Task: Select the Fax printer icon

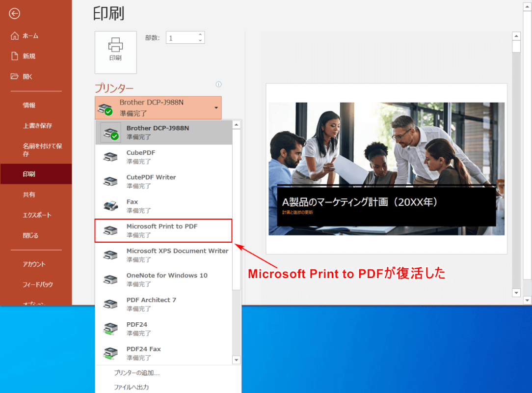Action: pyautogui.click(x=110, y=205)
